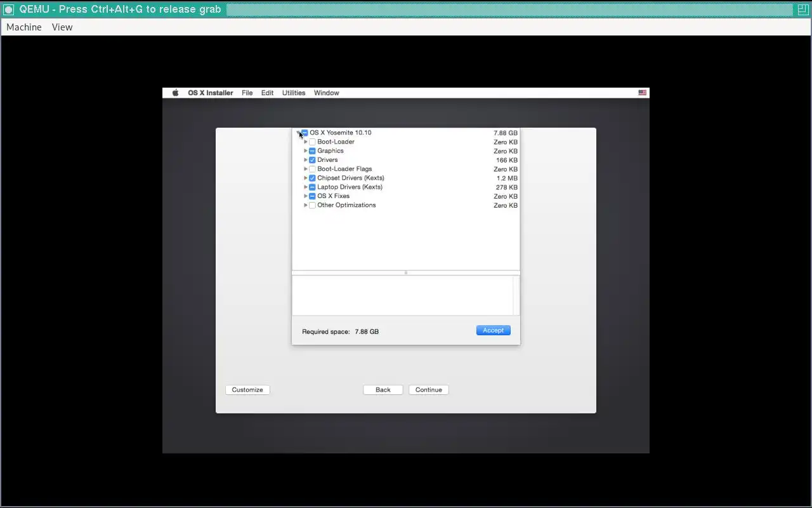Open the Window menu

(327, 93)
